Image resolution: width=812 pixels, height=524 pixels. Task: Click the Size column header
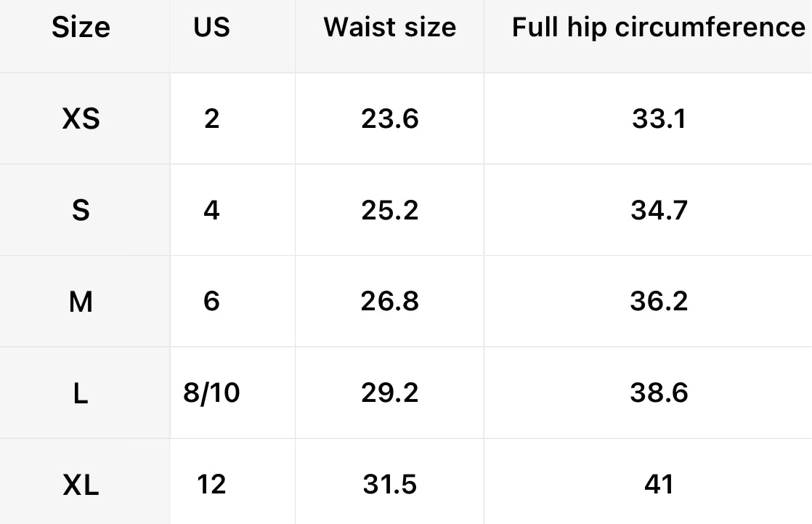click(x=81, y=28)
